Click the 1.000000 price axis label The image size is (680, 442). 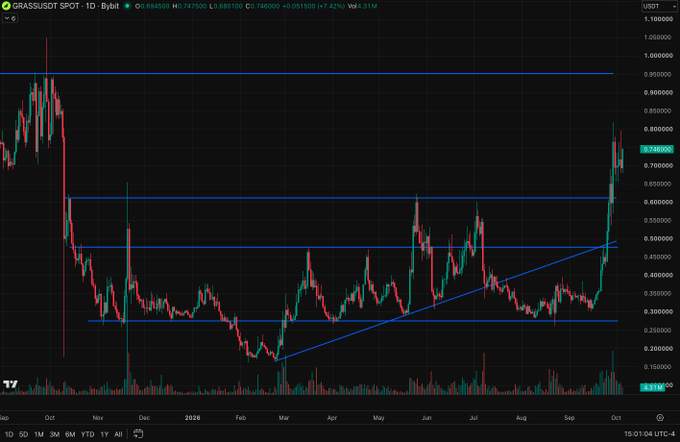pyautogui.click(x=658, y=56)
